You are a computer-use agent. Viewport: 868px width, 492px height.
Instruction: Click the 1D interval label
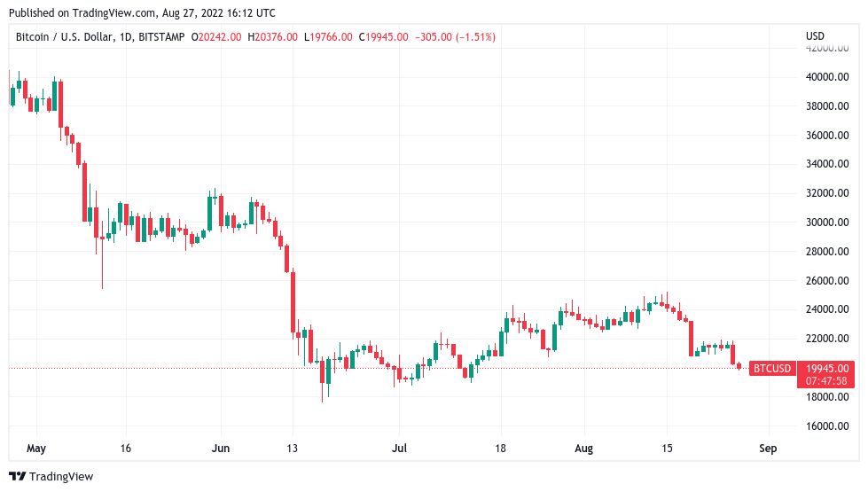click(126, 37)
